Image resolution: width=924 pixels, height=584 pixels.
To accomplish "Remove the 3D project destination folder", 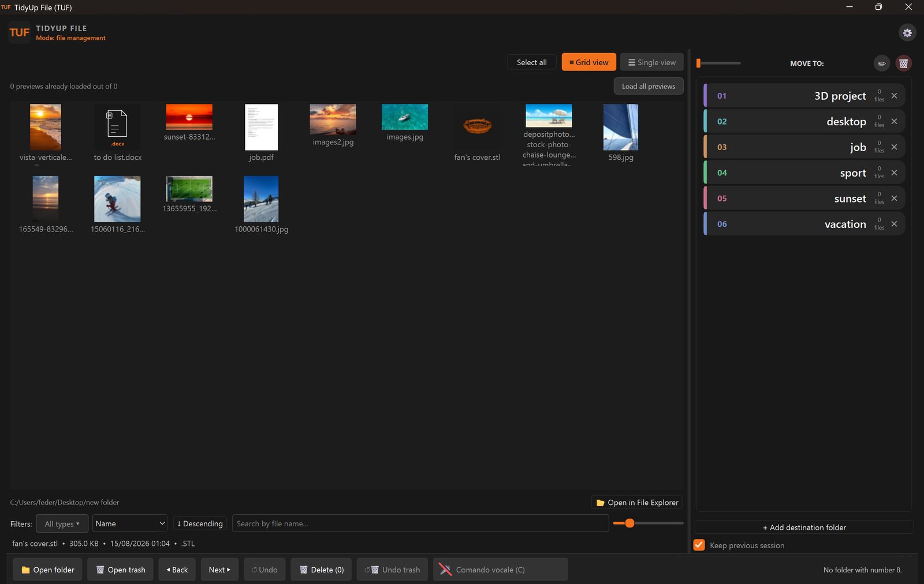I will (x=894, y=96).
